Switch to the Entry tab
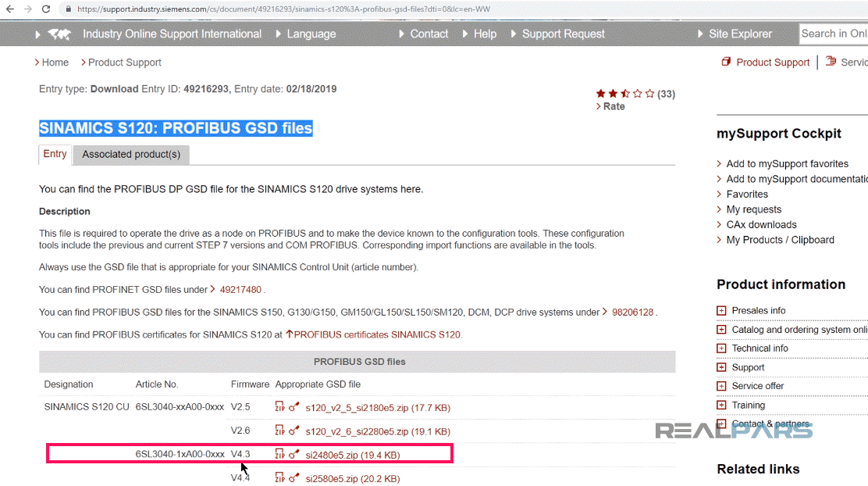This screenshot has height=486, width=868. click(x=55, y=154)
